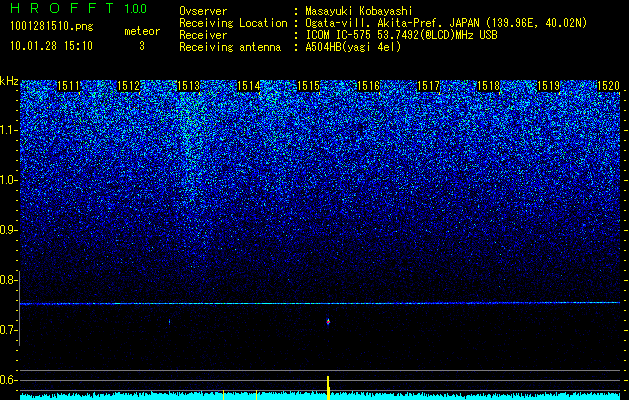
Task: Click the 0.8 kHz axis label
Action: (9, 280)
